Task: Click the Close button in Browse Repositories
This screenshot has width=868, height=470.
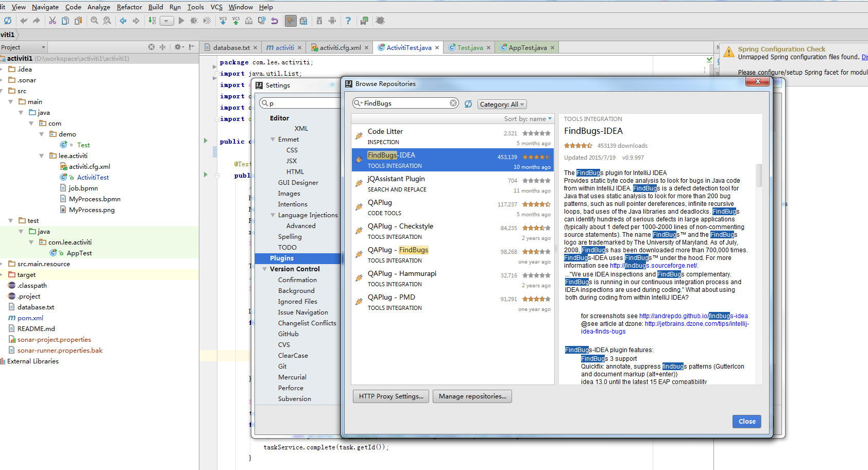Action: (x=746, y=422)
